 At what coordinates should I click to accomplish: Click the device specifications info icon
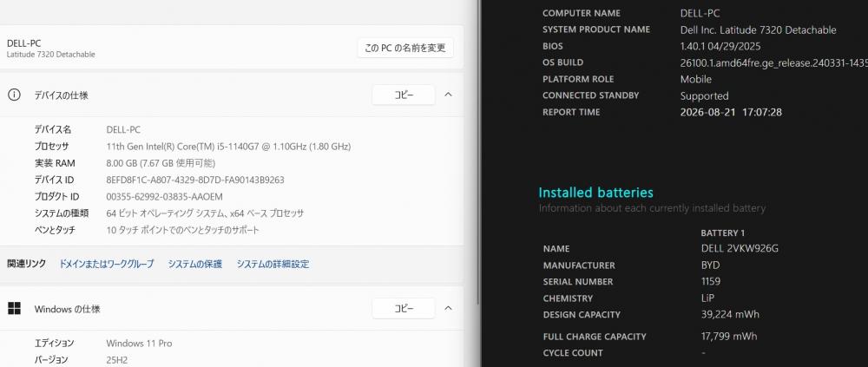14,95
